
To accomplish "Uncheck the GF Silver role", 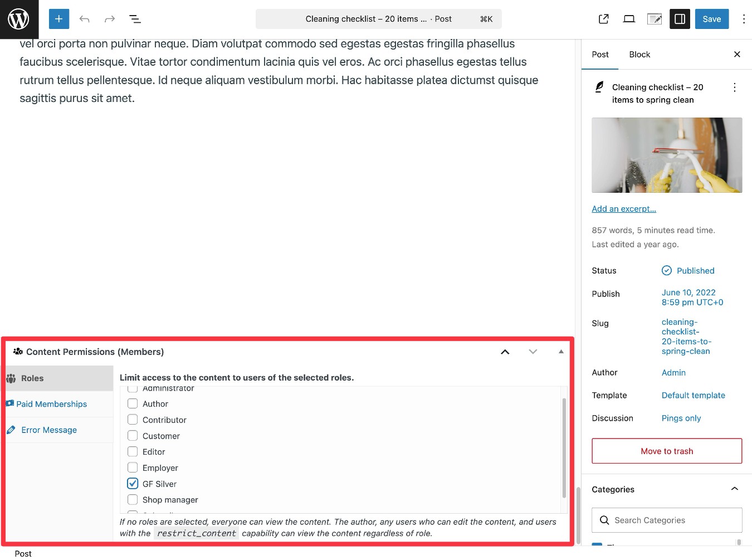I will [132, 483].
